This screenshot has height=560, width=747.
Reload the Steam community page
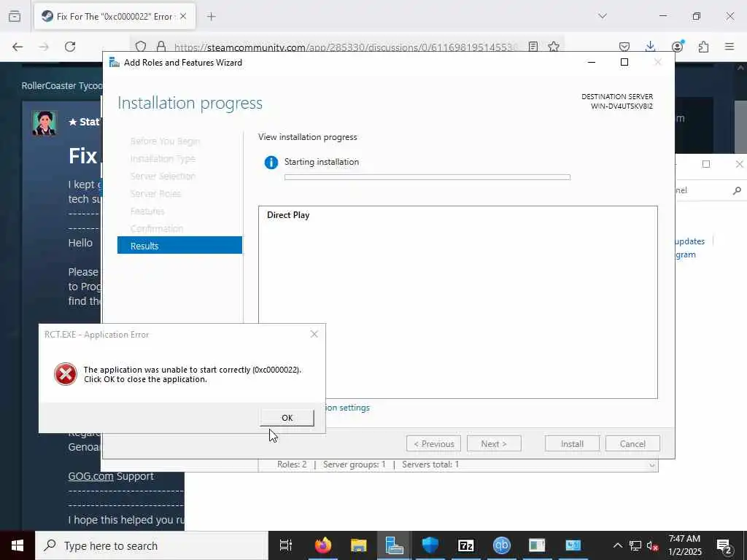(70, 47)
